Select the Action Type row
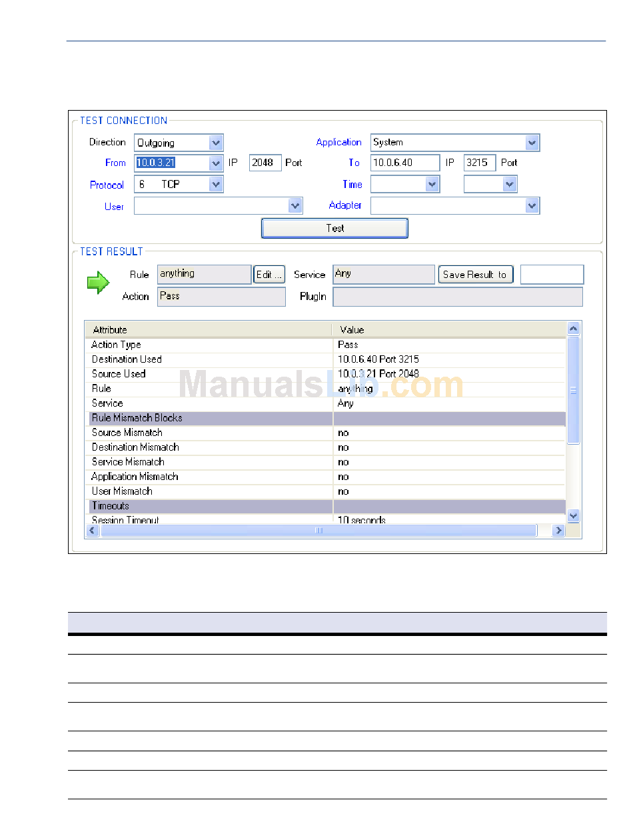 [325, 345]
